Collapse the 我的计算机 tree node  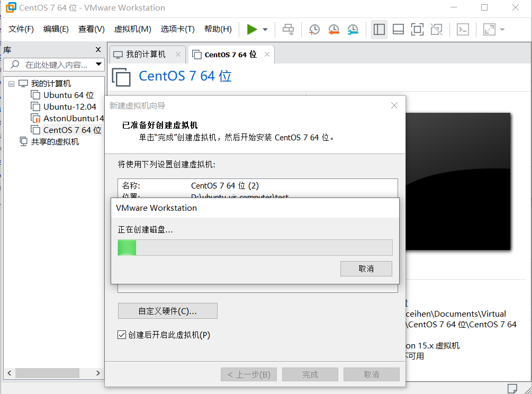tap(11, 84)
